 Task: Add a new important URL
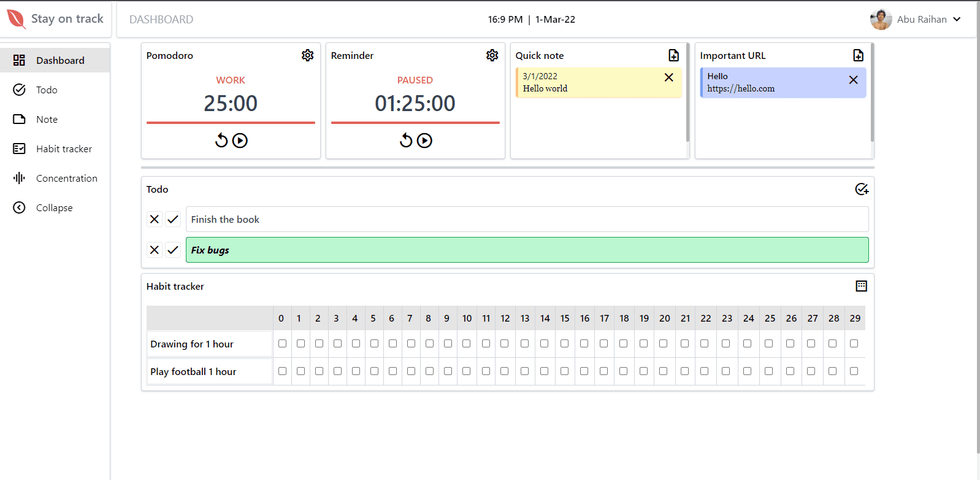click(x=858, y=55)
